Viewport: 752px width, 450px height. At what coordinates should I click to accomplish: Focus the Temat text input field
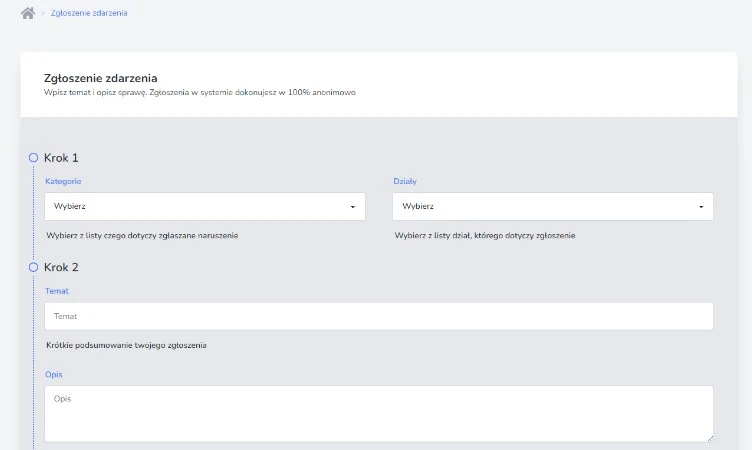pos(378,316)
